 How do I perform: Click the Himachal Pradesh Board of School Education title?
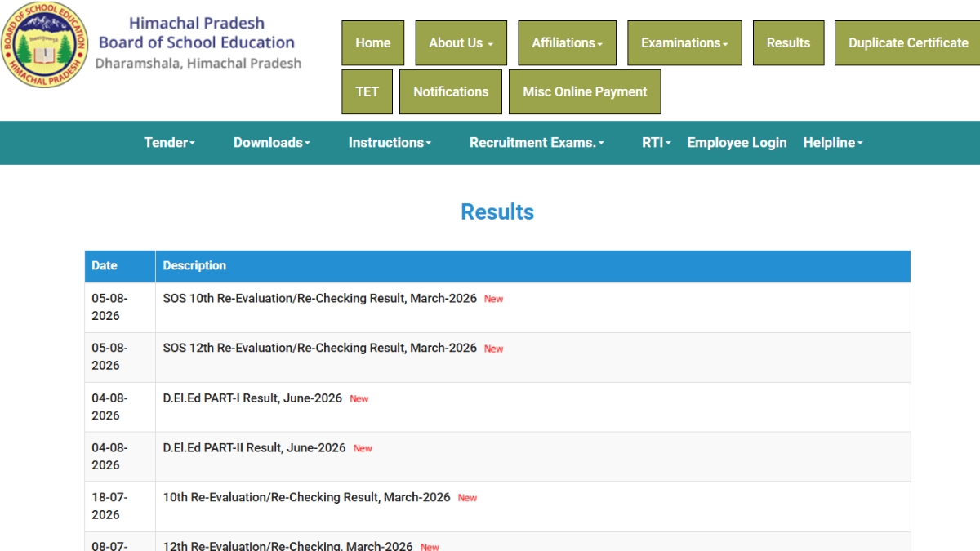(197, 33)
